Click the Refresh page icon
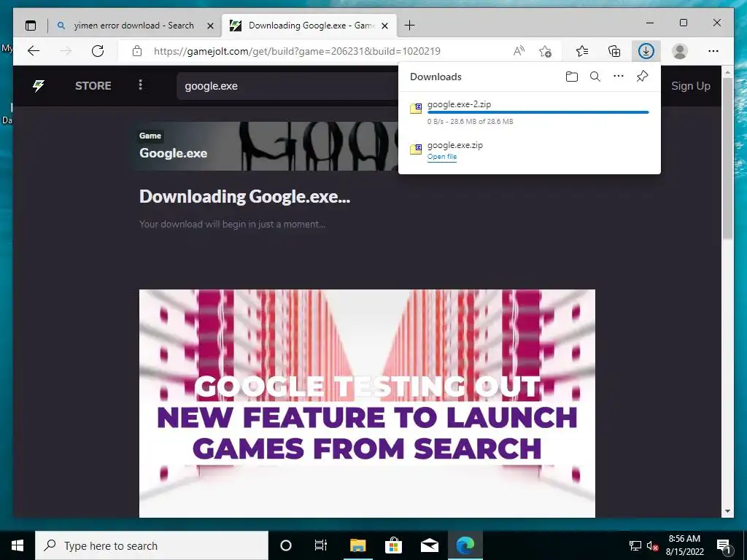The image size is (747, 560). (98, 51)
